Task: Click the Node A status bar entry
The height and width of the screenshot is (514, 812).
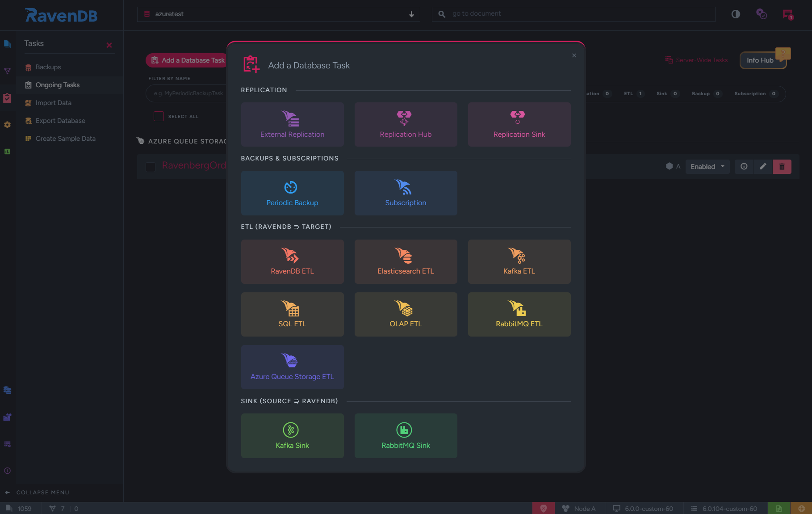Action: [579, 509]
